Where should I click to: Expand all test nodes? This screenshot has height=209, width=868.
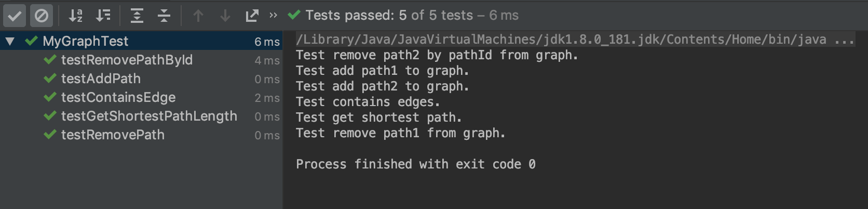tap(137, 16)
